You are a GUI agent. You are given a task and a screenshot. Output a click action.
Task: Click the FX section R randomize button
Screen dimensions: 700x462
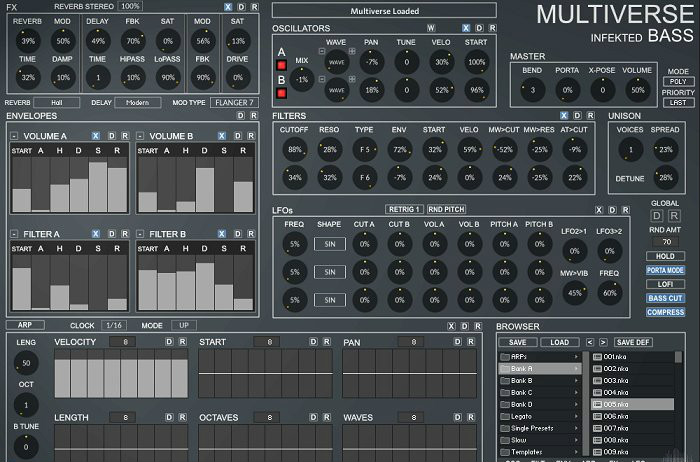pyautogui.click(x=254, y=7)
